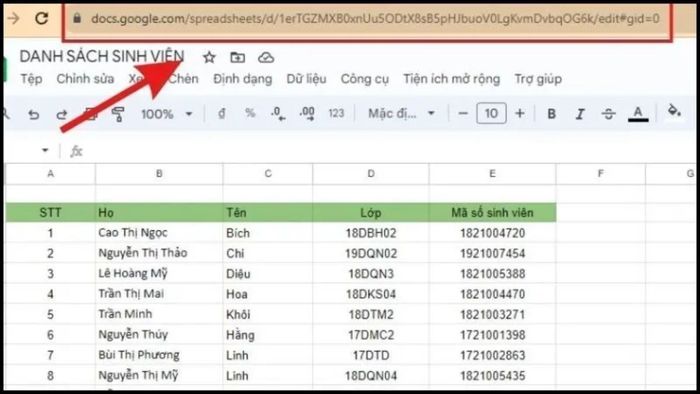The image size is (700, 394).
Task: Select column F header
Action: click(x=600, y=174)
